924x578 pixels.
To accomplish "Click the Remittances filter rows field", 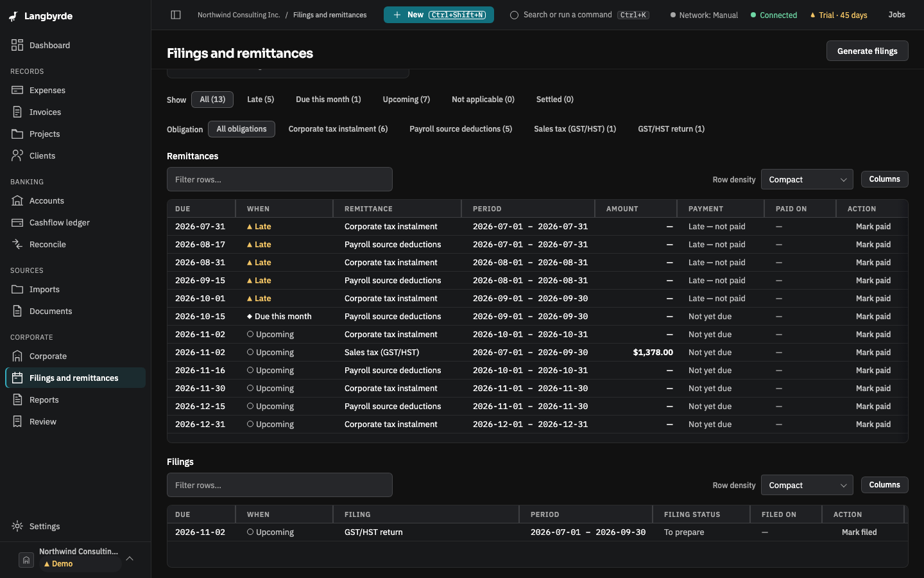I will [x=280, y=179].
